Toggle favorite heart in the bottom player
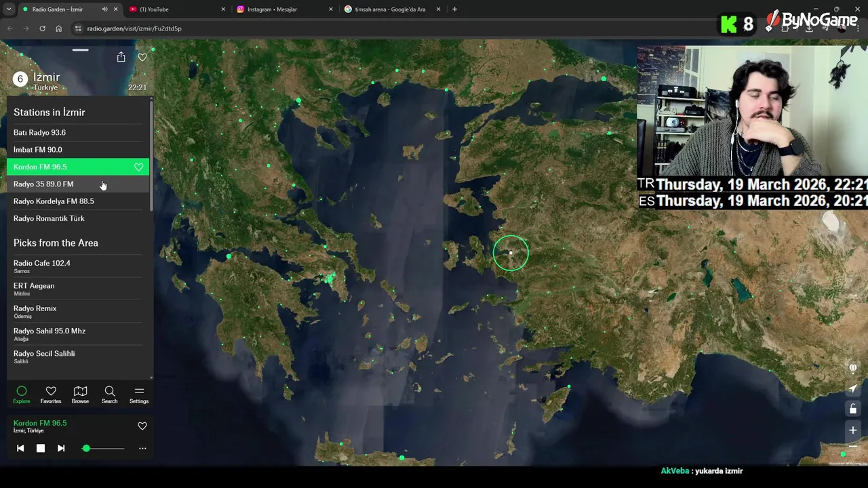Image resolution: width=868 pixels, height=488 pixels. 142,426
